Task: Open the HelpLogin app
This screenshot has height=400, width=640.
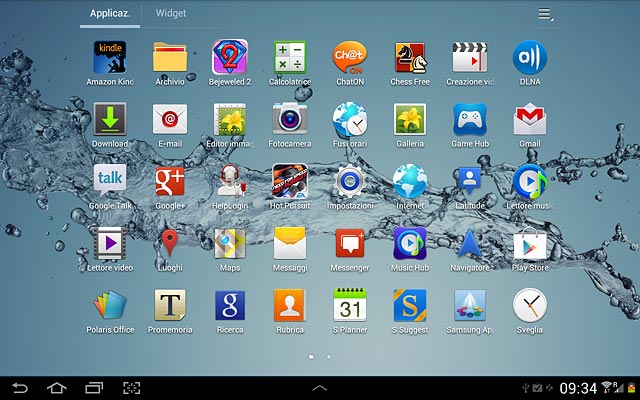Action: pos(230,187)
